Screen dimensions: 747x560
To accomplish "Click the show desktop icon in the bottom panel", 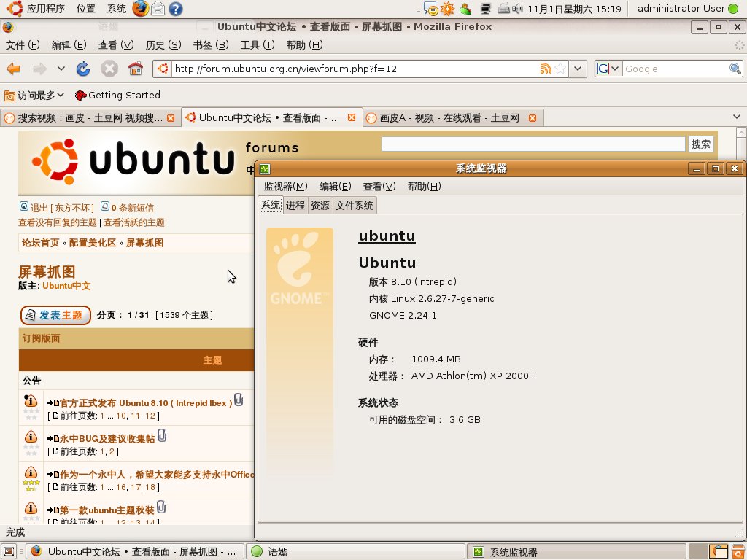I will 9,551.
